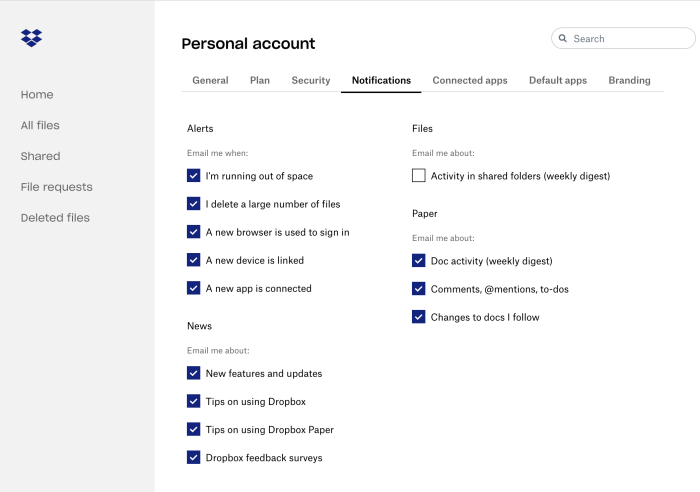Image resolution: width=700 pixels, height=492 pixels.
Task: Go to Connected apps tab
Action: [x=470, y=80]
